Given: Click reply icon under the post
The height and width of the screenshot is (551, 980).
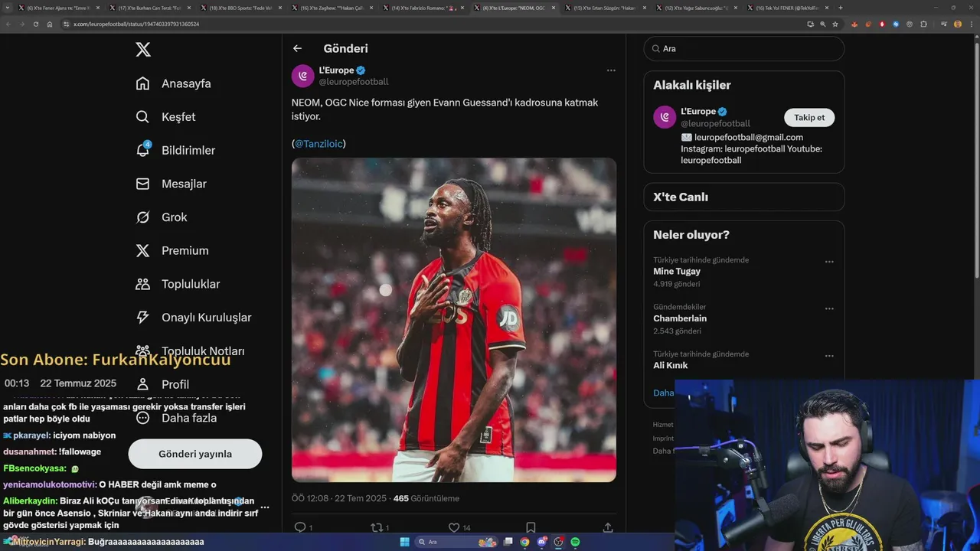Looking at the screenshot, I should coord(300,527).
